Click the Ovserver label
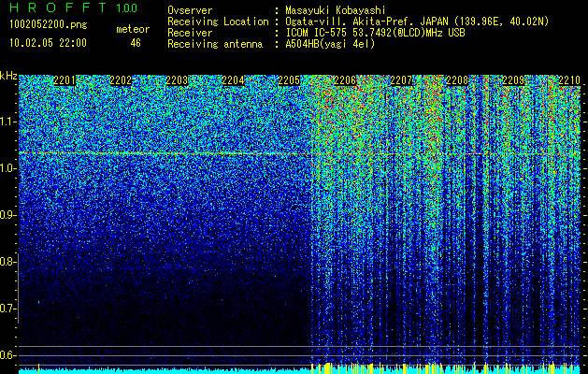Screen dimensions: 588x374 point(190,10)
